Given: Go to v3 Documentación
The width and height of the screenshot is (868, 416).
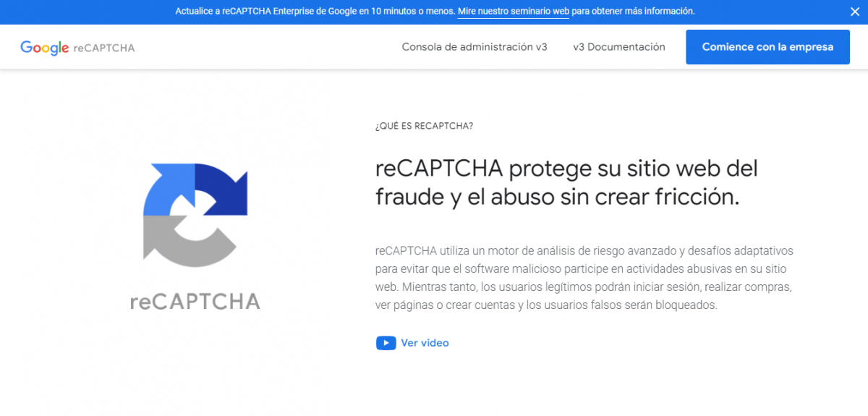Looking at the screenshot, I should click(618, 47).
